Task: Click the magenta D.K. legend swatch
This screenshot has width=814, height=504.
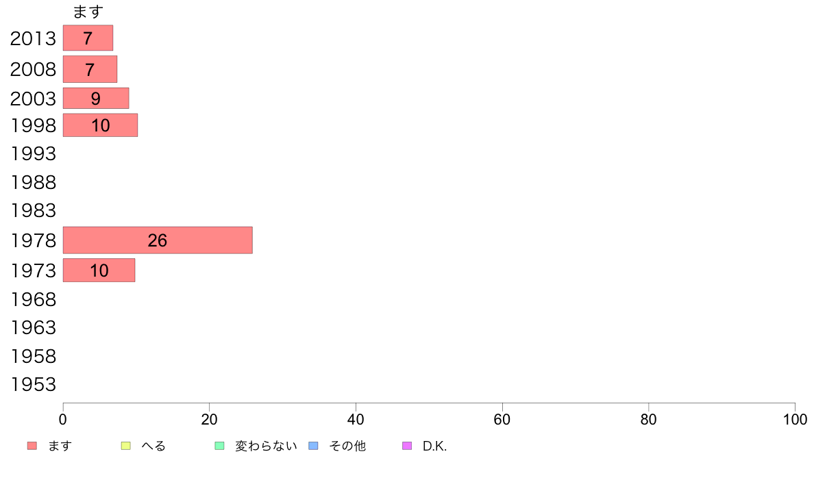Action: coord(408,446)
